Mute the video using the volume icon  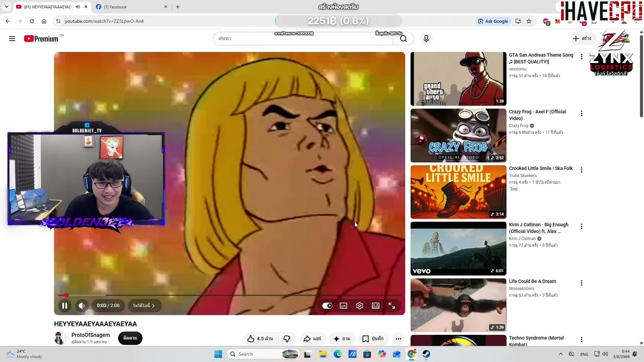coord(82,306)
